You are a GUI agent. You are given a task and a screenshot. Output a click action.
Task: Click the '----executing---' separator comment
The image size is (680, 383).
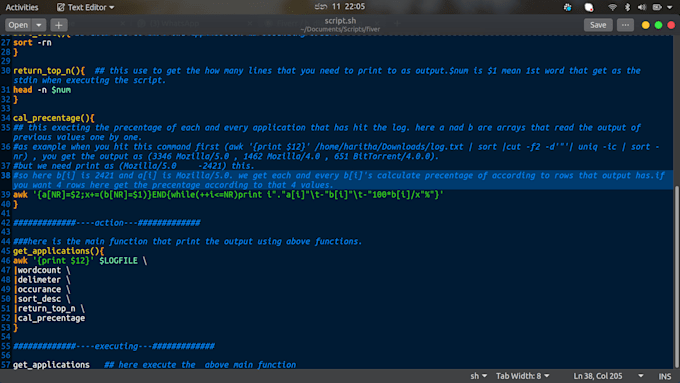(114, 346)
